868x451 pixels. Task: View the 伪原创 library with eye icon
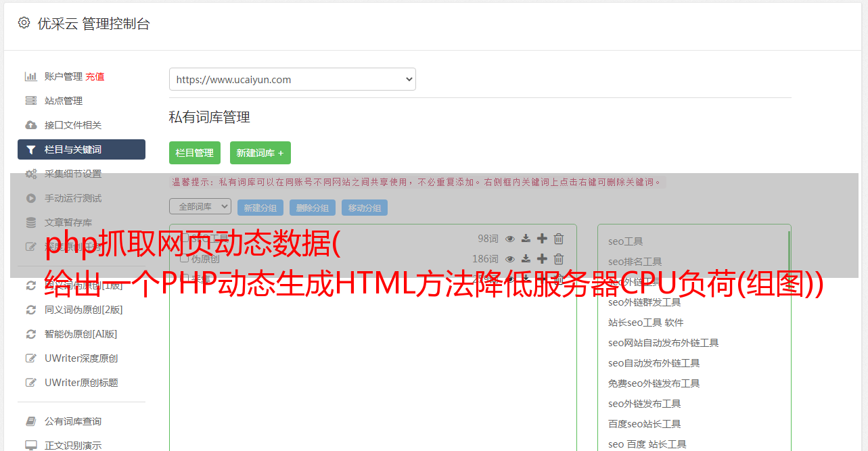pyautogui.click(x=510, y=259)
